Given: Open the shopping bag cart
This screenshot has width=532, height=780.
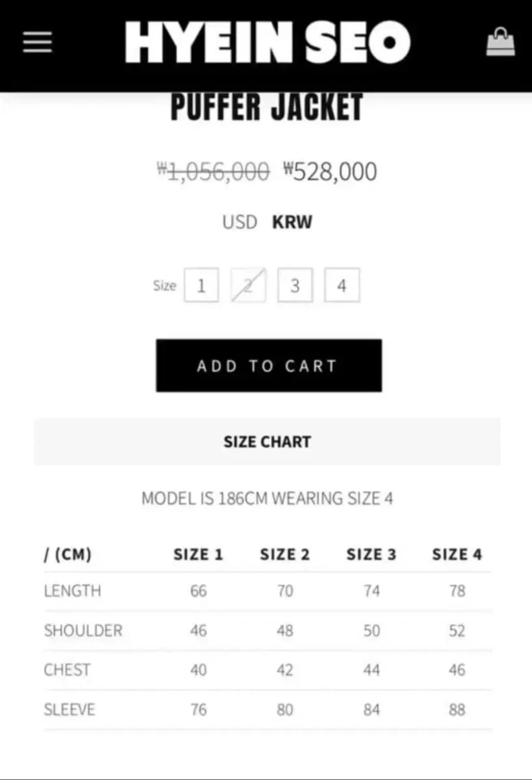Looking at the screenshot, I should [x=500, y=42].
